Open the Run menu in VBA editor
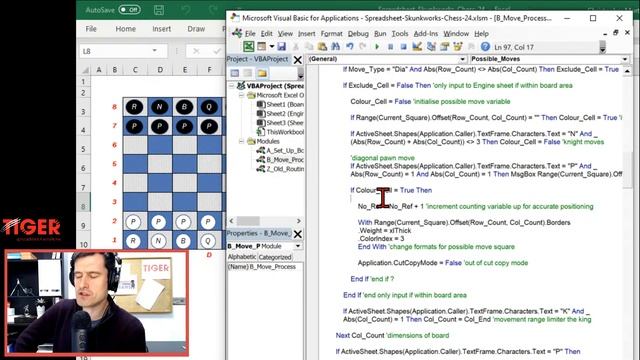This screenshot has width=640, height=360. [380, 33]
